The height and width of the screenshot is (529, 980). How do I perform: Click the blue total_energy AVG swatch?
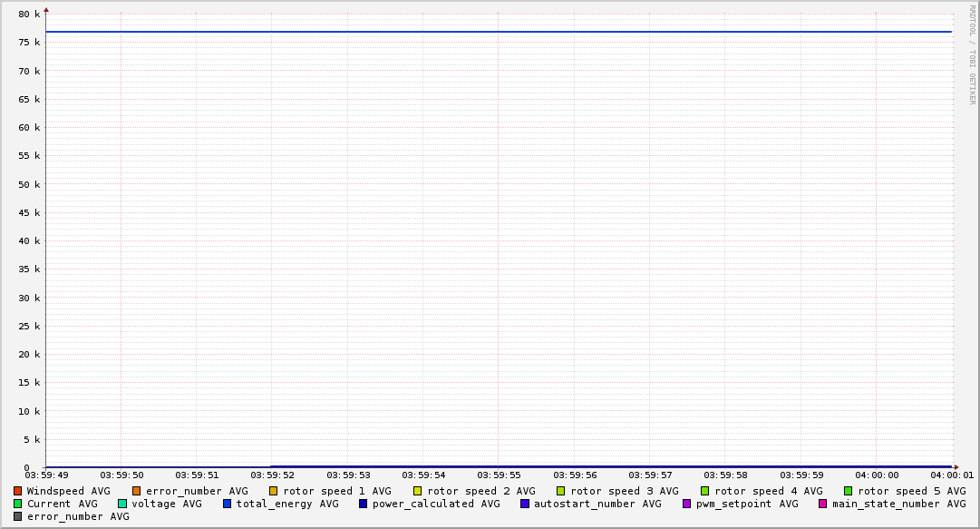[228, 504]
